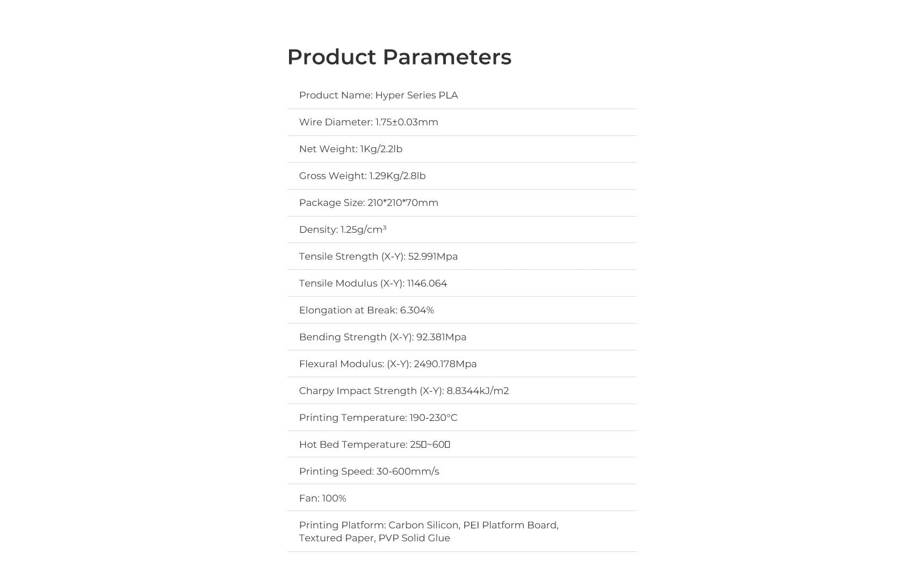
Task: Select the Tensile Strength (X-Y) row
Action: click(378, 257)
